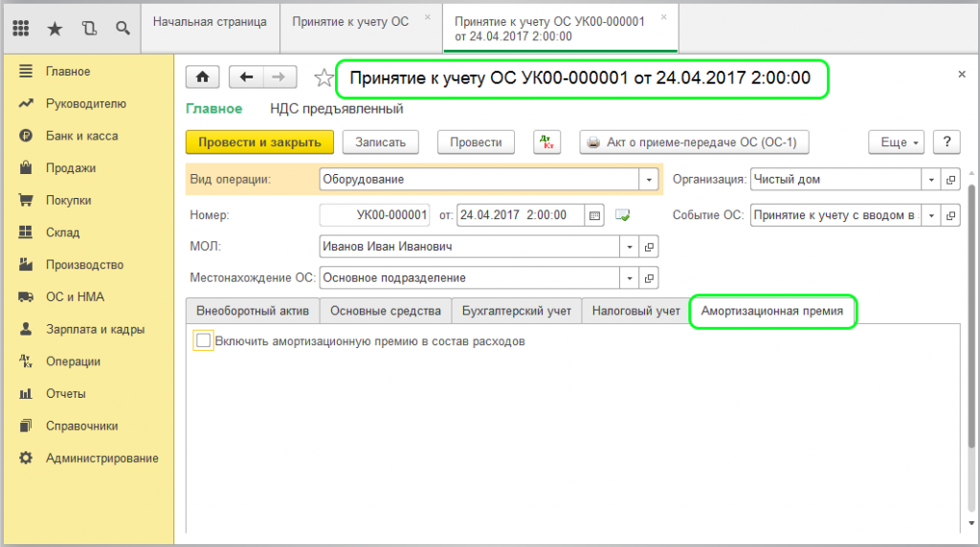980x547 pixels.
Task: Enable amortization premium inclusion checkbox
Action: 203,340
